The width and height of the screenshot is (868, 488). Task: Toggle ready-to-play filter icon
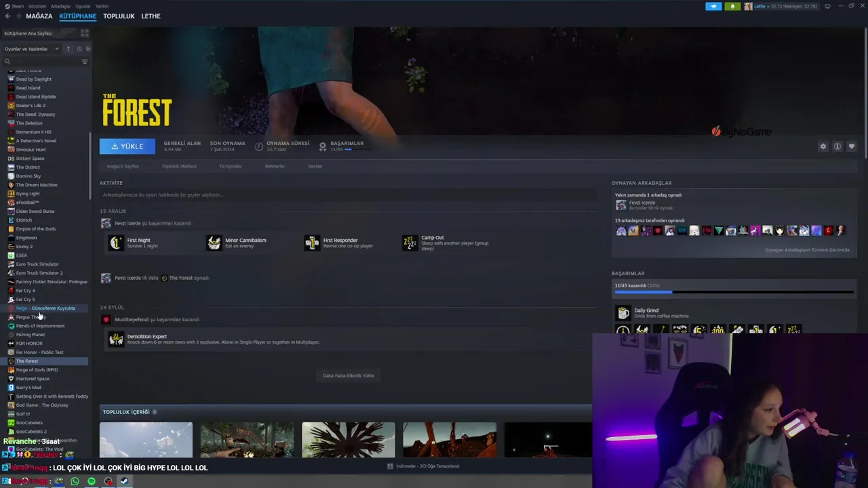tap(88, 49)
